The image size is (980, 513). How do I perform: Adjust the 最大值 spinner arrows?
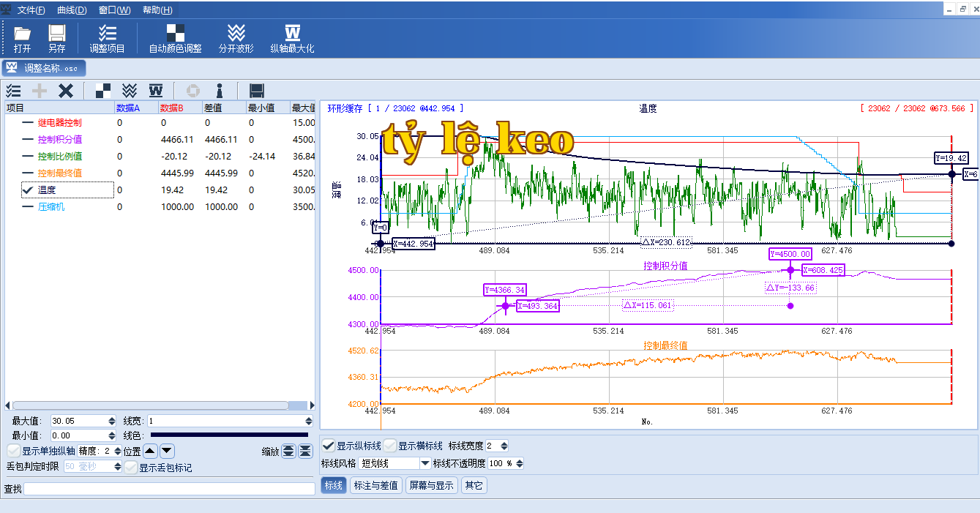[112, 421]
